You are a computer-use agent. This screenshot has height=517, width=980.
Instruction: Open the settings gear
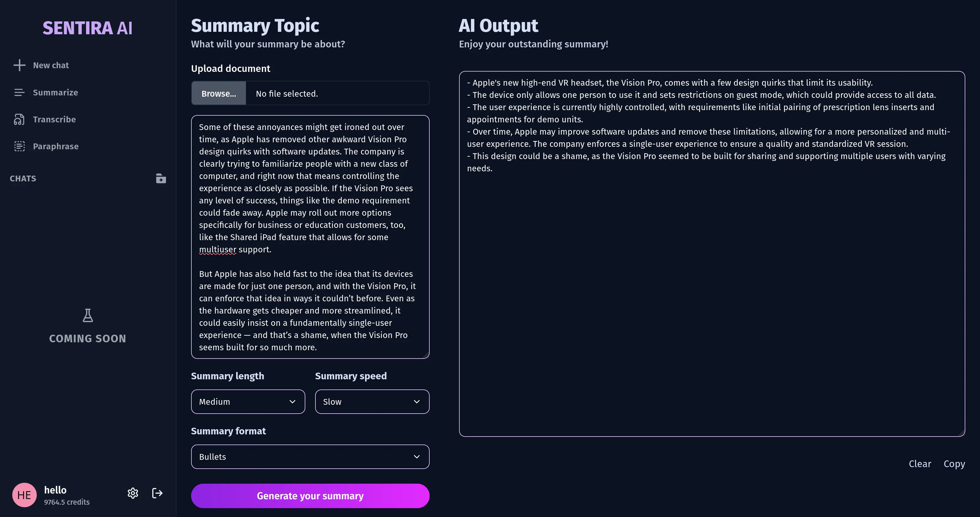(132, 493)
